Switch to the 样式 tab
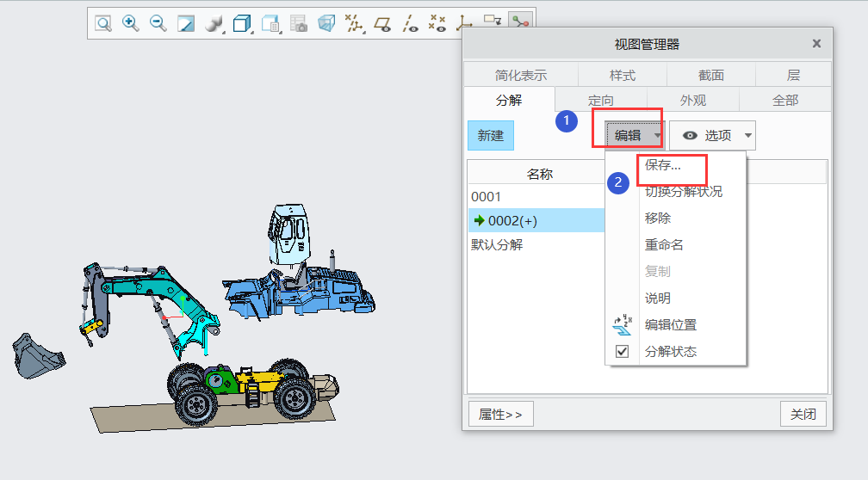The height and width of the screenshot is (480, 868). [x=623, y=75]
